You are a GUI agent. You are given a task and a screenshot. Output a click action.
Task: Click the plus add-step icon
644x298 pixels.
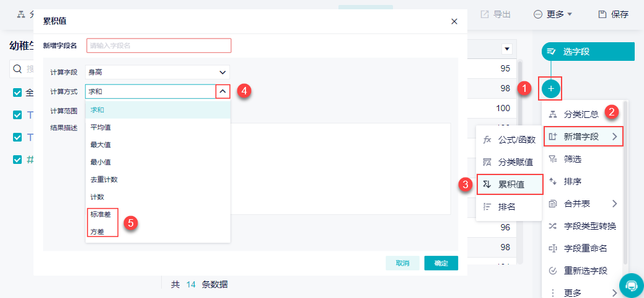coord(551,89)
